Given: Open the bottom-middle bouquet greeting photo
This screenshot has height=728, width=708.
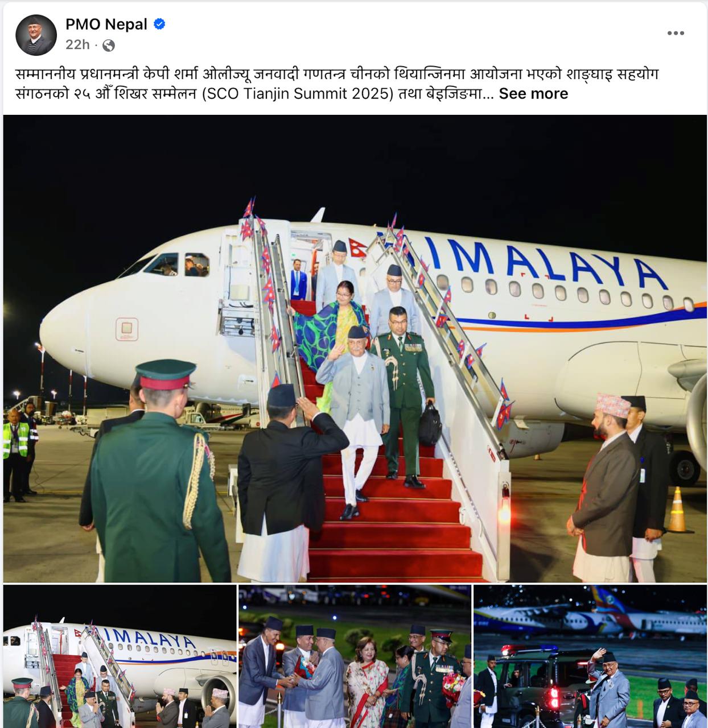Looking at the screenshot, I should (355, 656).
